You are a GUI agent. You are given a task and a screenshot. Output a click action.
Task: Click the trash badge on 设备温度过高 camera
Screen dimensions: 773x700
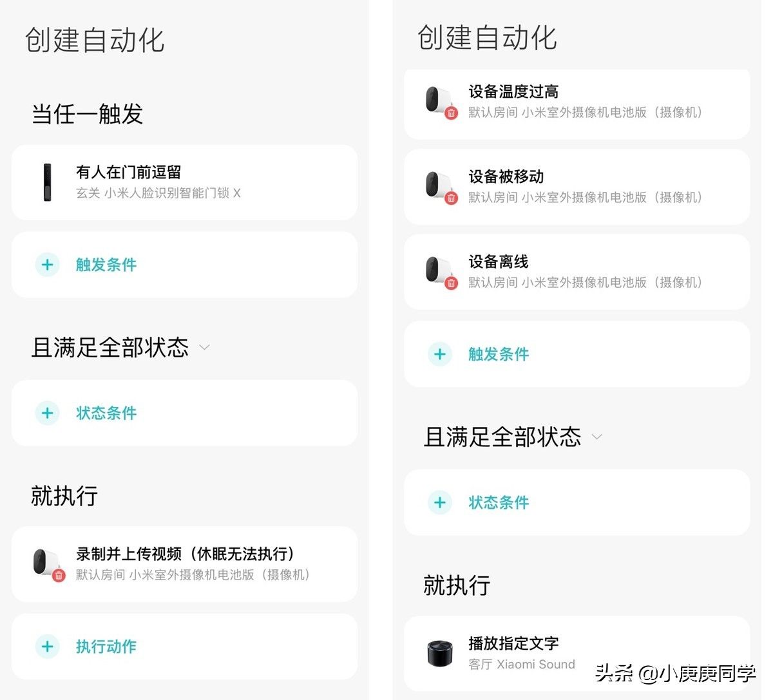451,113
